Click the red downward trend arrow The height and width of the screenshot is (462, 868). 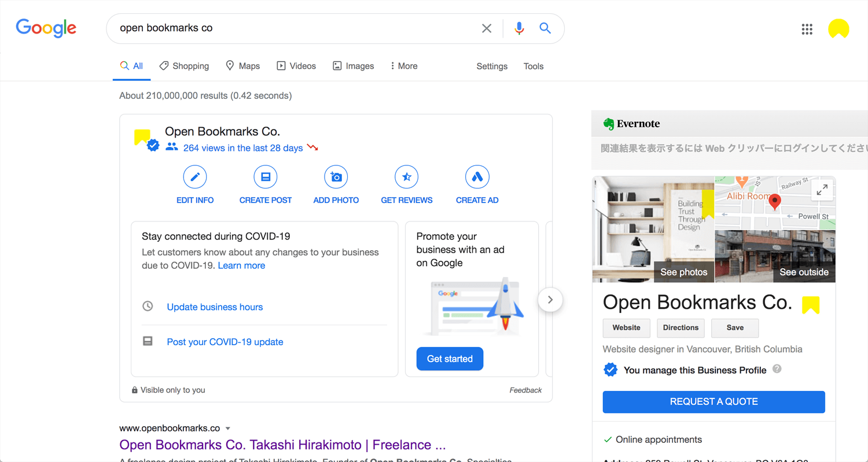point(313,147)
